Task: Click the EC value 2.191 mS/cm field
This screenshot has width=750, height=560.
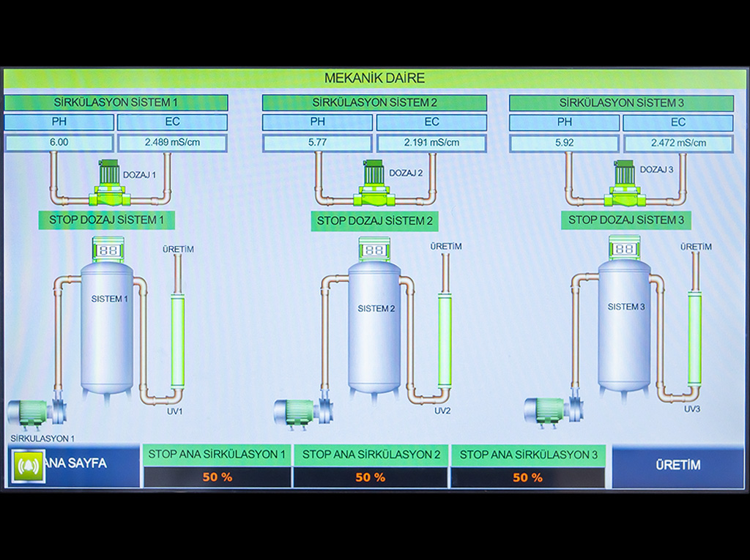Action: coord(431,143)
